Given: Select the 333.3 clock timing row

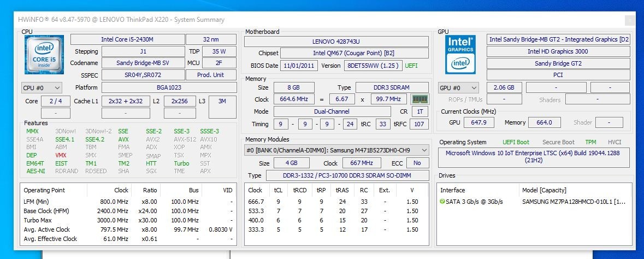Looking at the screenshot, I should (336, 229).
